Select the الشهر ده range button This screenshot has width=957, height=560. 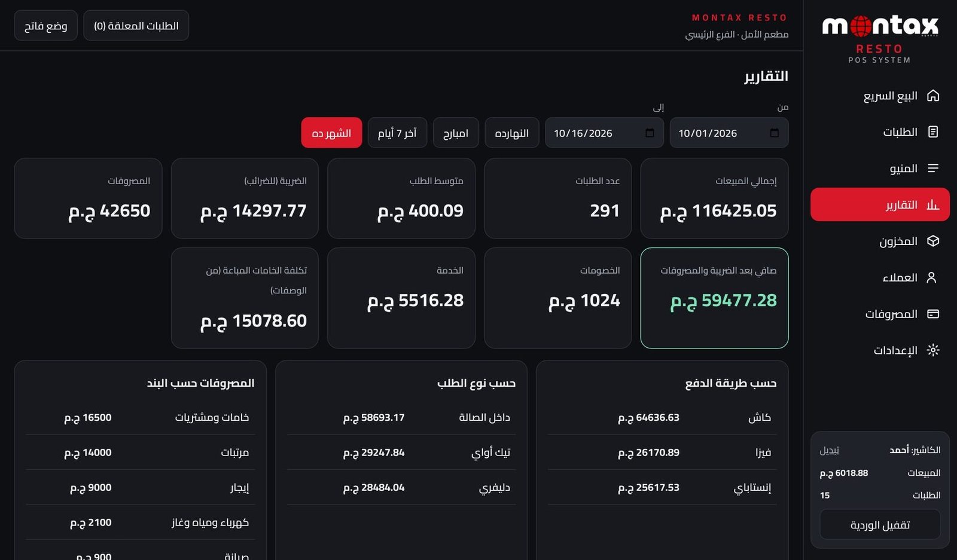331,133
